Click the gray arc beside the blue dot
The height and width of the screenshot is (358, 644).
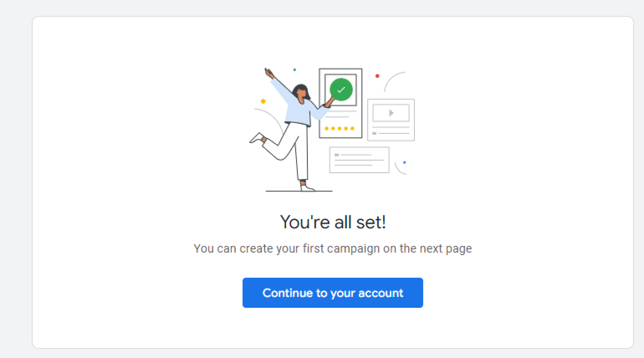pos(399,170)
